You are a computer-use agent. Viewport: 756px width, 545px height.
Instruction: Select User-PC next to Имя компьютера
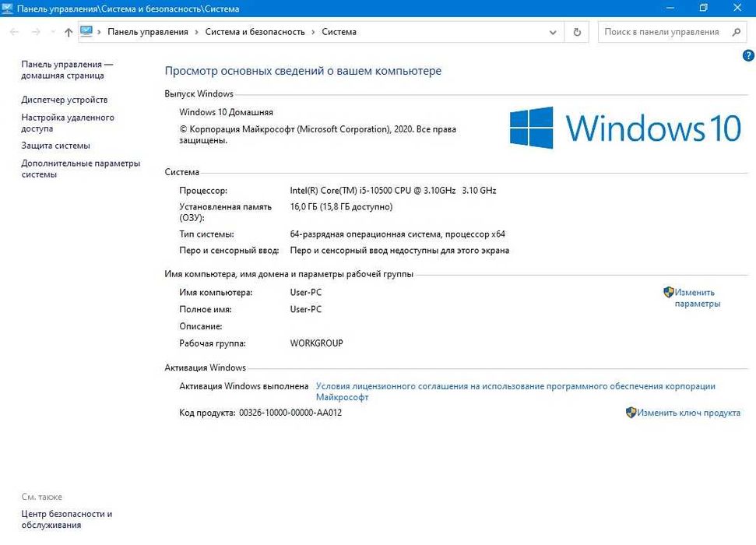306,292
